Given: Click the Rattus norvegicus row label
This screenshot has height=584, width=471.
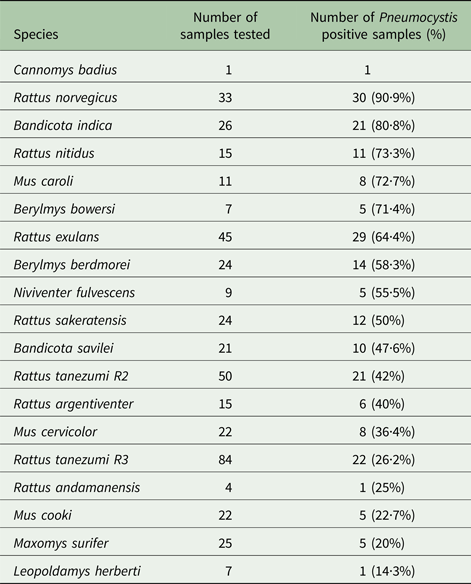Looking at the screenshot, I should 65,98.
